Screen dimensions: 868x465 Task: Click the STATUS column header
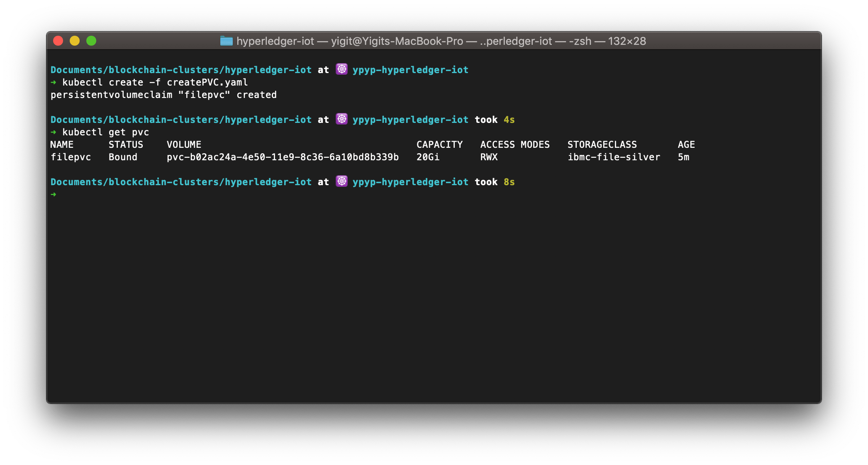[x=126, y=144]
